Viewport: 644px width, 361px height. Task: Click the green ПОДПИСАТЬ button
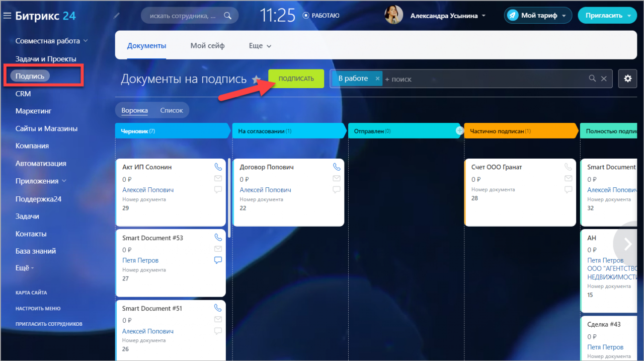296,79
